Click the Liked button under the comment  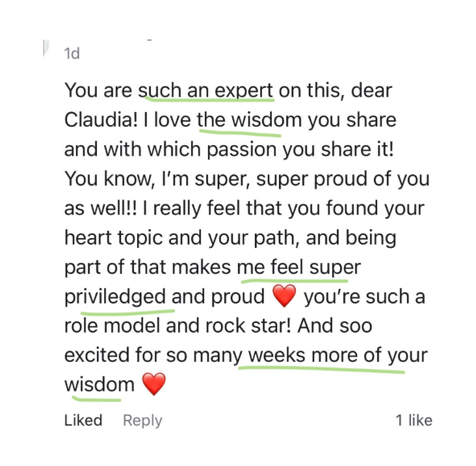click(83, 420)
